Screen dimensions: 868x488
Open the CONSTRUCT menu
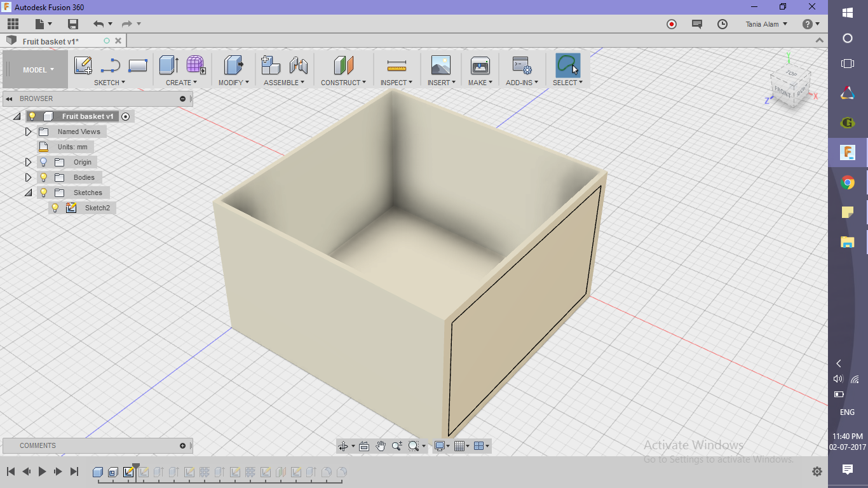click(x=343, y=83)
